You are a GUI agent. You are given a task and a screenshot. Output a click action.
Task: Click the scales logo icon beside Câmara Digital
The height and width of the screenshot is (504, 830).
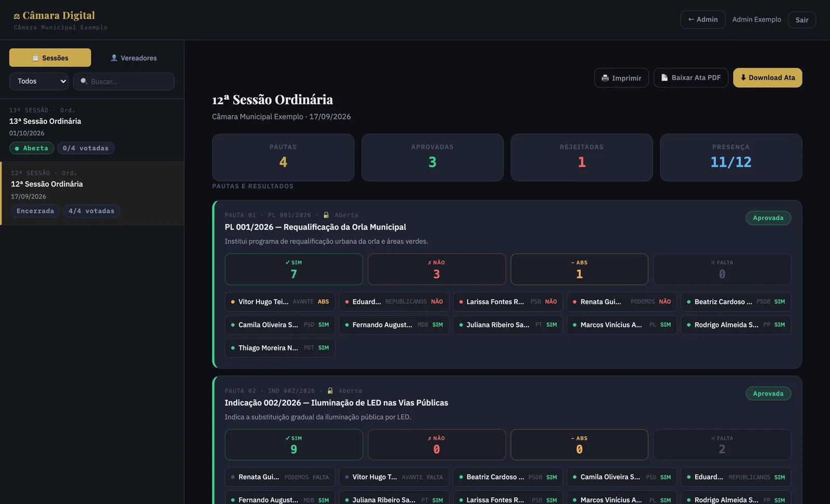pos(17,16)
